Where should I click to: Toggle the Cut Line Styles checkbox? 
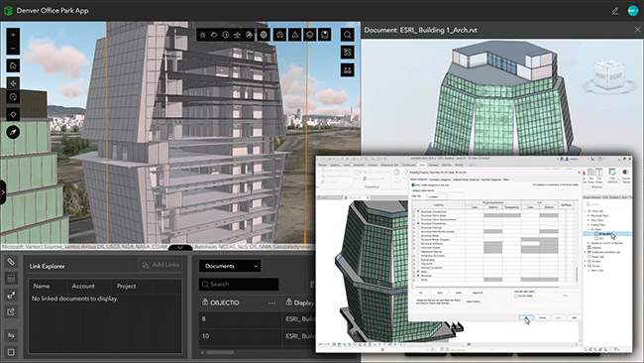(516, 296)
